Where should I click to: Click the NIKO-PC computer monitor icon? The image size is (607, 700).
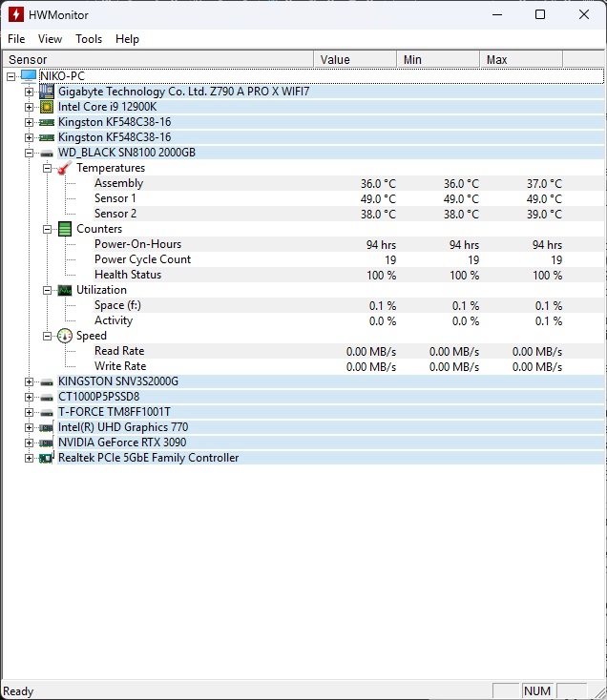[29, 76]
